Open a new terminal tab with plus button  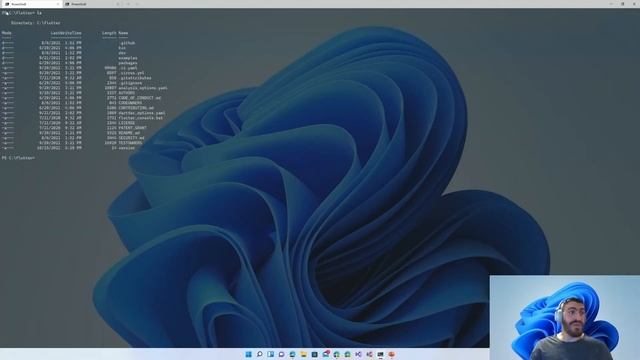click(x=128, y=4)
